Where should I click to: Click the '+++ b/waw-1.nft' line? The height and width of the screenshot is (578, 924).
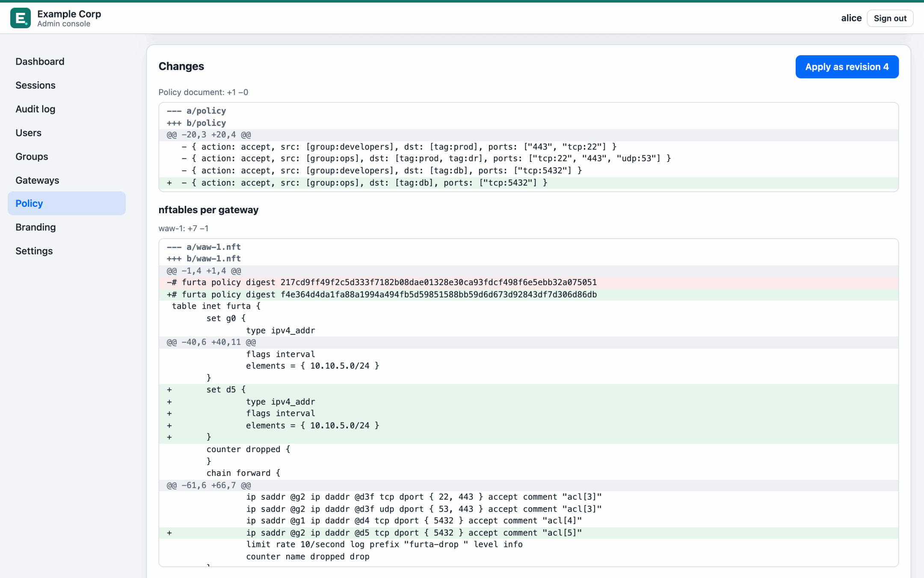tap(528, 259)
